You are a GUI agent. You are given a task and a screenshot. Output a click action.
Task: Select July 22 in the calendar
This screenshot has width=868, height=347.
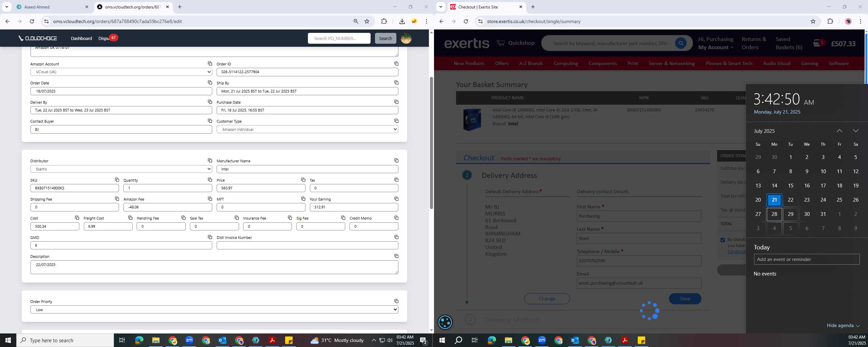790,200
